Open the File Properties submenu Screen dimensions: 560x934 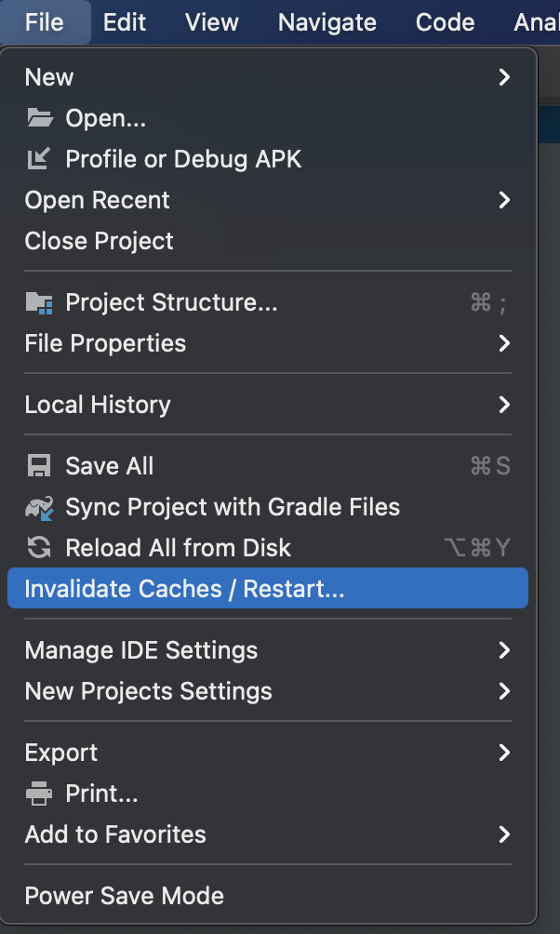105,343
